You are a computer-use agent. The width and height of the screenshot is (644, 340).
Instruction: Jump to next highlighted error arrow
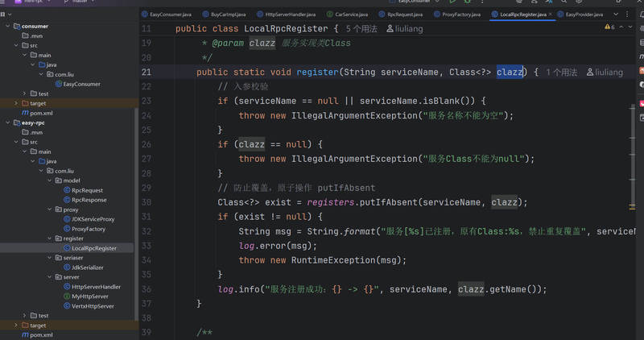point(630,27)
